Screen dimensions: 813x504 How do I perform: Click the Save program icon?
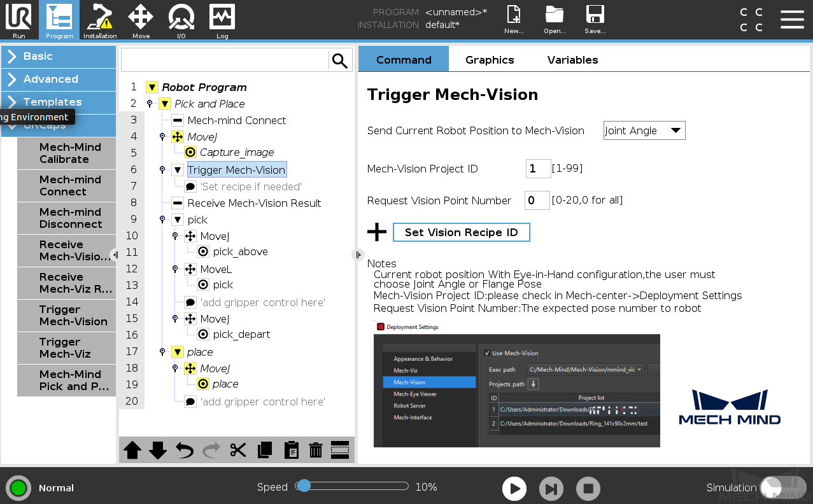(595, 19)
